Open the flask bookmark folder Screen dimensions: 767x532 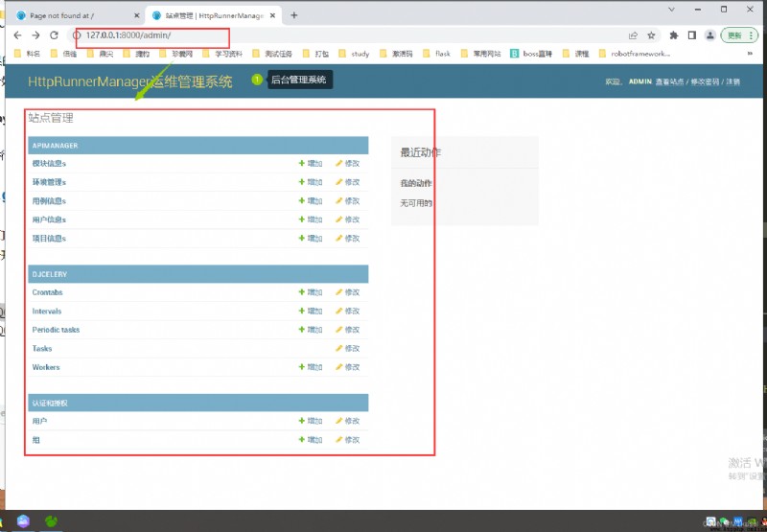[437, 54]
